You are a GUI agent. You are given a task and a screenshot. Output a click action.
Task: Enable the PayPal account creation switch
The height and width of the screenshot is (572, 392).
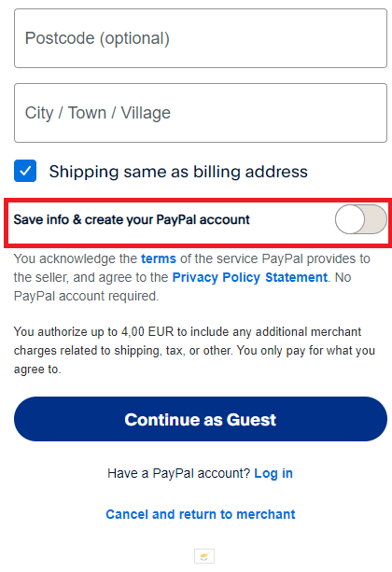(360, 219)
